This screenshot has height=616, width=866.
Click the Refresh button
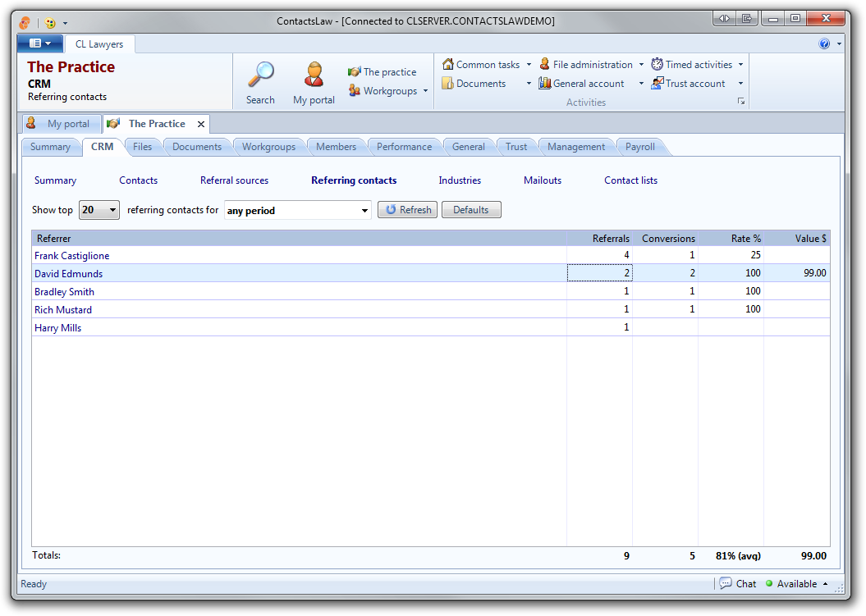pyautogui.click(x=408, y=210)
